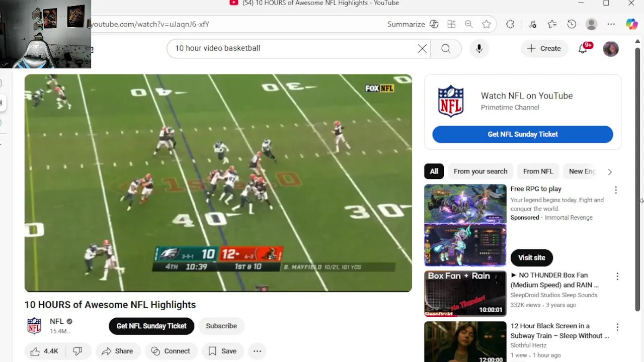644x362 pixels.
Task: Open Free RPG to play ad thumbnail
Action: point(465,225)
